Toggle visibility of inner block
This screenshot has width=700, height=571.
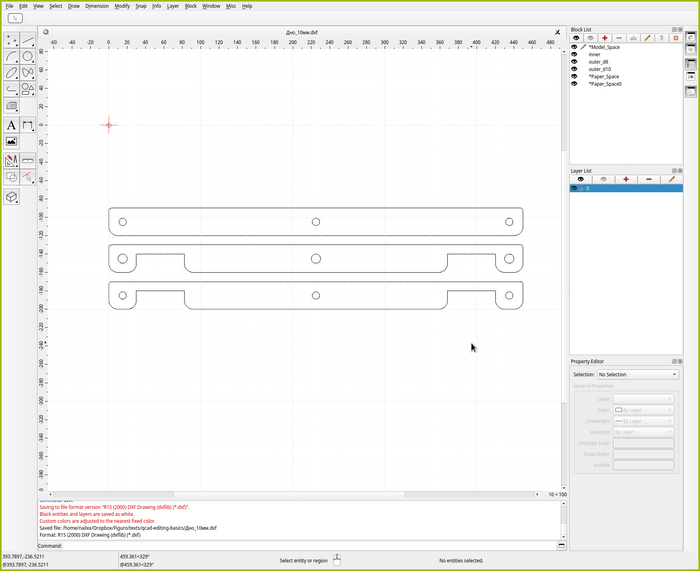point(574,54)
